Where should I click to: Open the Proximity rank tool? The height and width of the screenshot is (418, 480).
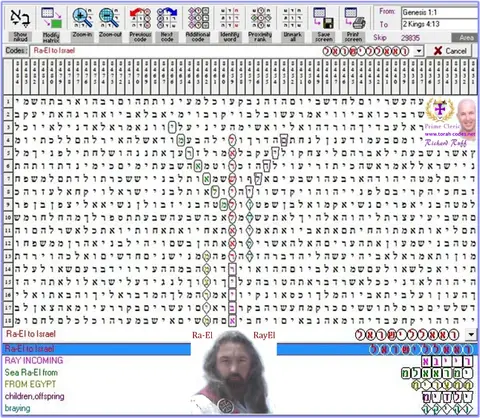click(260, 18)
